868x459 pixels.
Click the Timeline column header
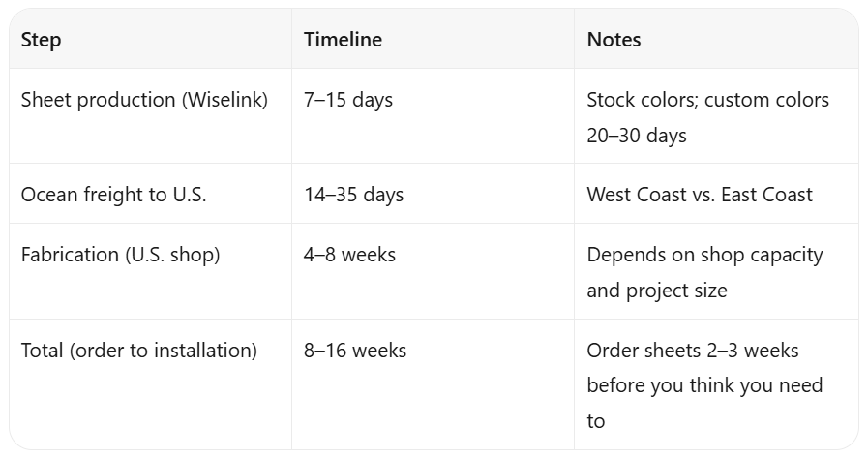(433, 40)
